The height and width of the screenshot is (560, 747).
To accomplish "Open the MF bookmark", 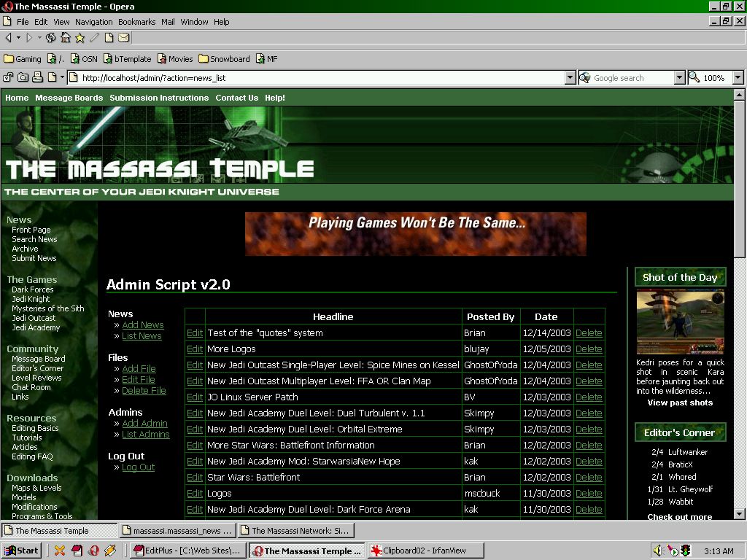I will click(266, 59).
